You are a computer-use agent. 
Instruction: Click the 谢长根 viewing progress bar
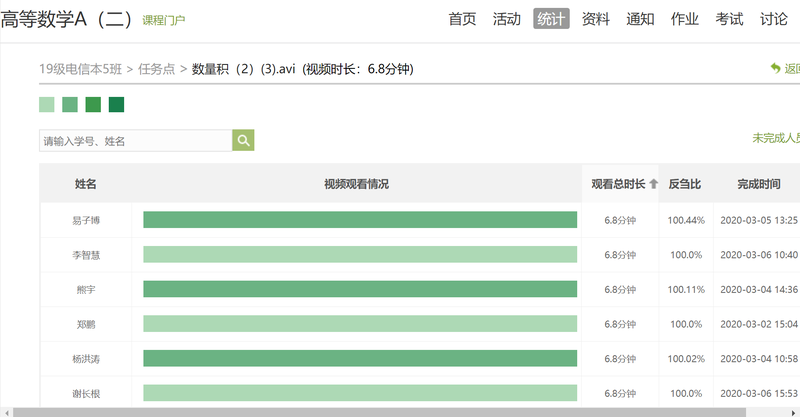[x=360, y=393]
